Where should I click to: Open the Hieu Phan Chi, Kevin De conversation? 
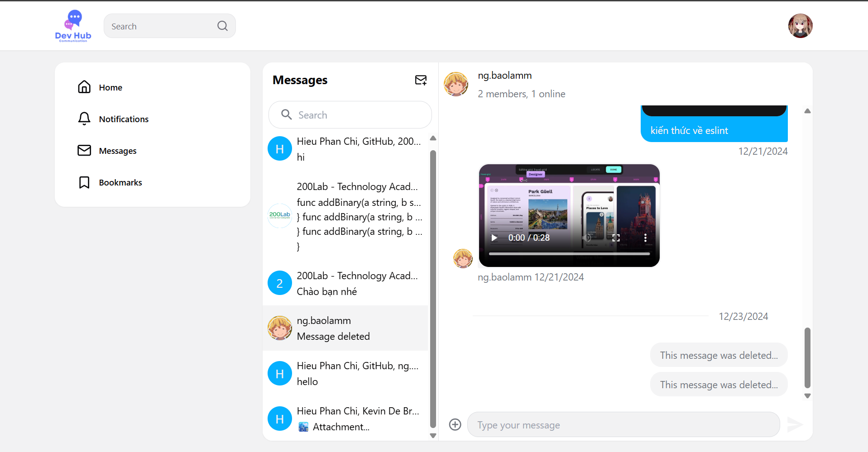345,419
